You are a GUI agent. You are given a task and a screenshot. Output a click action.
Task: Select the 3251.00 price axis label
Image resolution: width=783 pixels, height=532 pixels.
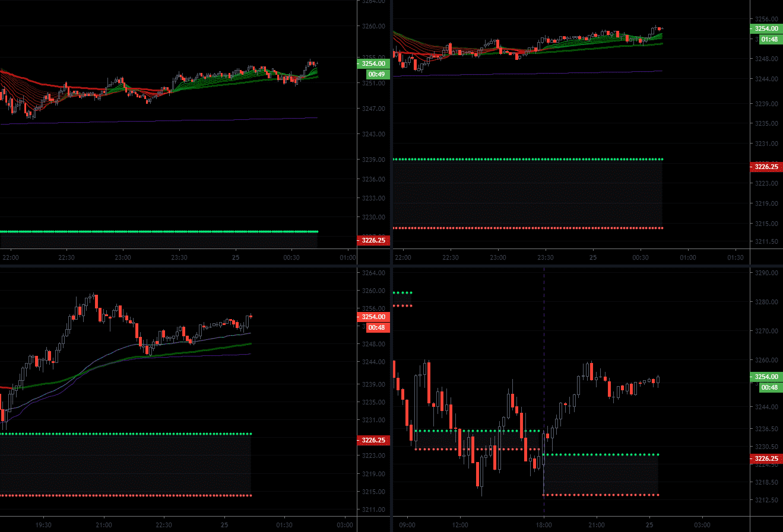click(373, 83)
